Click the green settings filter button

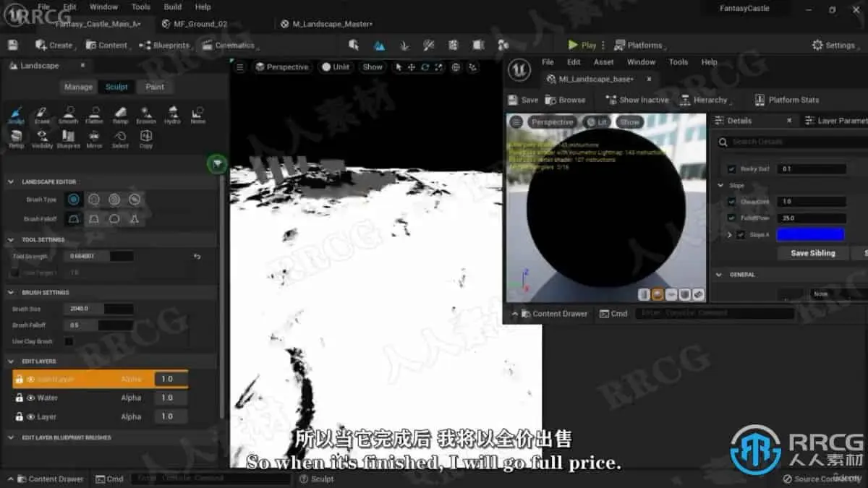[217, 164]
